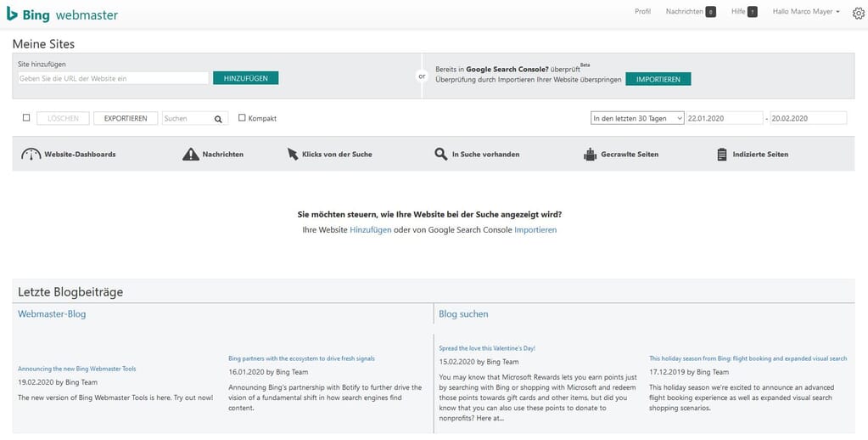Open the Hilfe menu
Image resolution: width=868 pixels, height=440 pixels.
(738, 12)
